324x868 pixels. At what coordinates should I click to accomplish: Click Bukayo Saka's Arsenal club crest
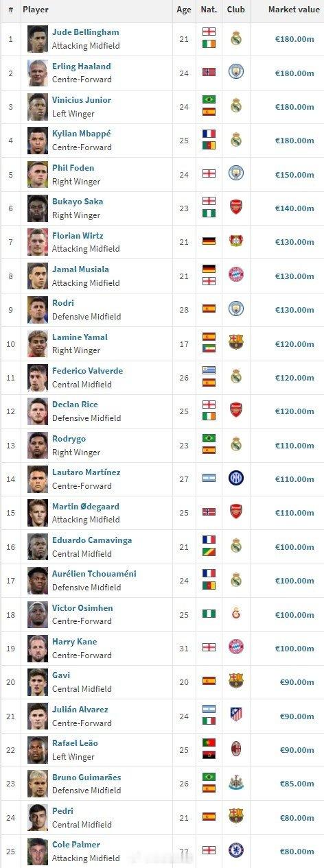click(x=236, y=208)
